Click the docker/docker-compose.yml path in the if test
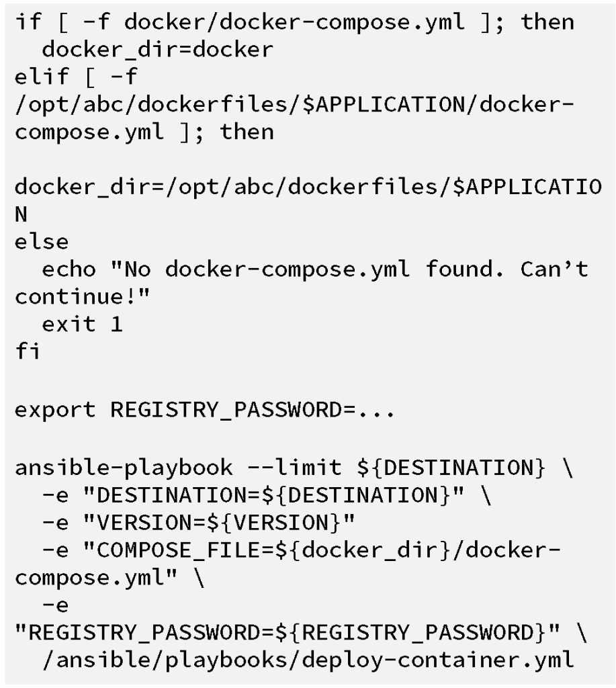The width and height of the screenshot is (616, 688). pyautogui.click(x=294, y=23)
